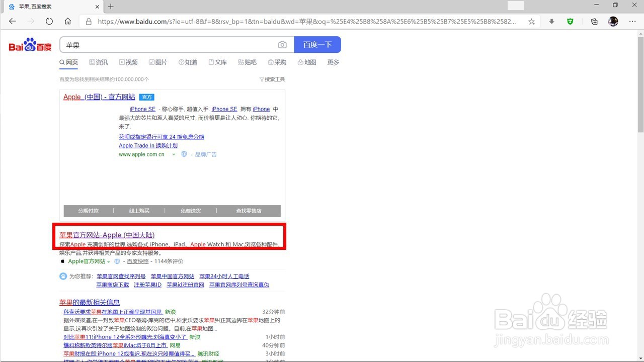Open recommendation 苹果id注册官网

[x=186, y=285]
